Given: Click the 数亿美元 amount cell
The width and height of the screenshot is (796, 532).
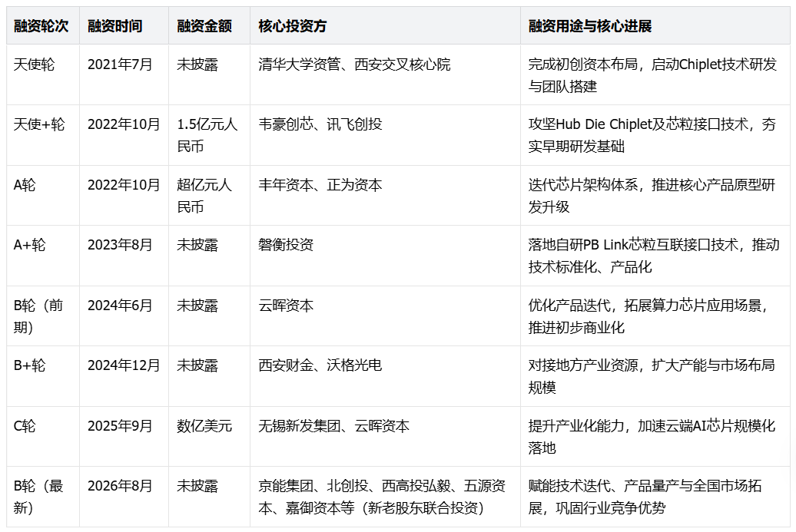Looking at the screenshot, I should click(209, 436).
